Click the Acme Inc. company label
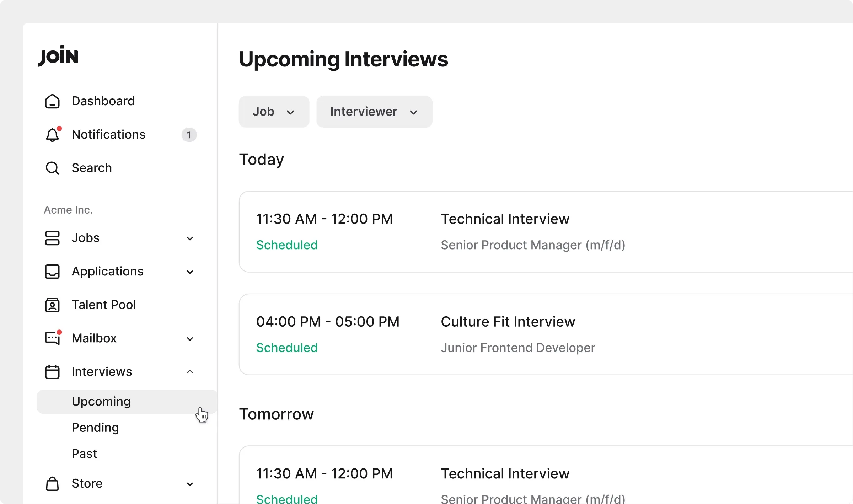The image size is (853, 504). point(68,210)
